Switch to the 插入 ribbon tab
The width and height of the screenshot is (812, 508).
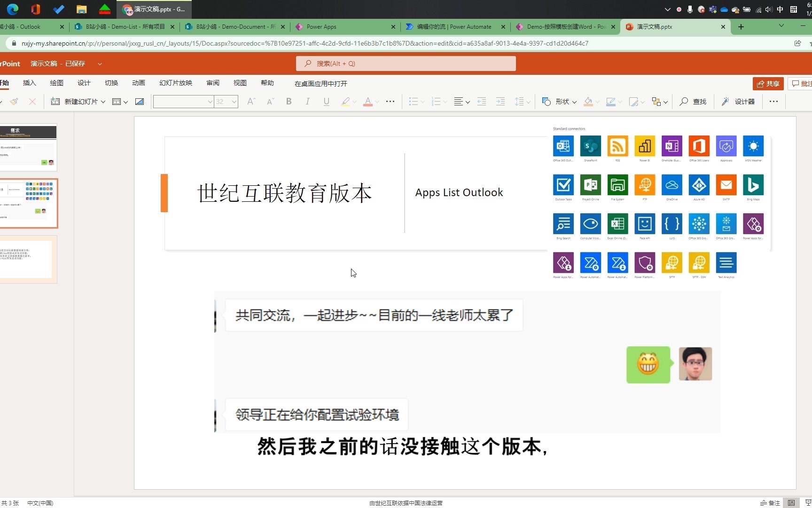click(x=29, y=83)
